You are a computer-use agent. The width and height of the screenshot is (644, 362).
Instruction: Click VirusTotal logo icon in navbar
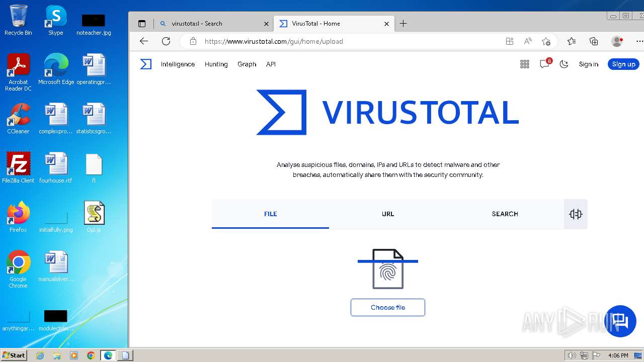coord(146,64)
